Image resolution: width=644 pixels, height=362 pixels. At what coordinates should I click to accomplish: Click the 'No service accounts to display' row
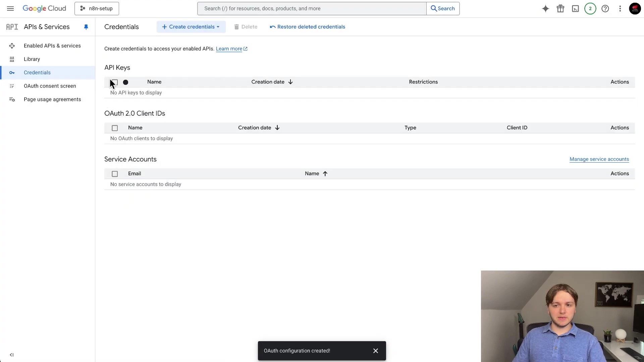[370, 184]
